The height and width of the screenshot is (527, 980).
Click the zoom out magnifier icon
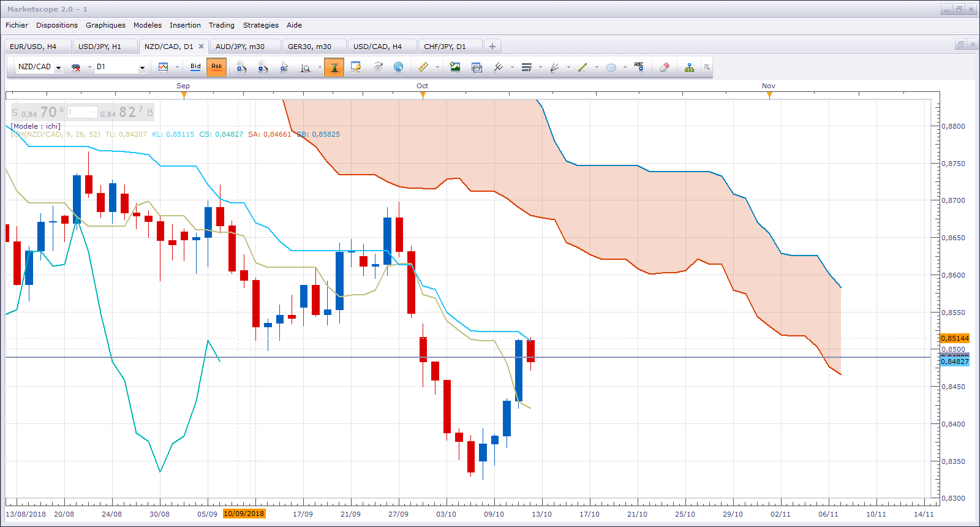pyautogui.click(x=263, y=67)
